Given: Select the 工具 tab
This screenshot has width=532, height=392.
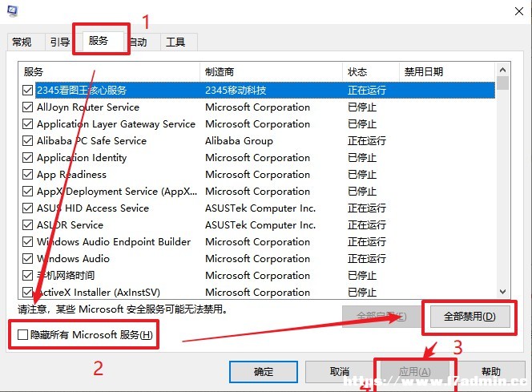Looking at the screenshot, I should [x=175, y=42].
